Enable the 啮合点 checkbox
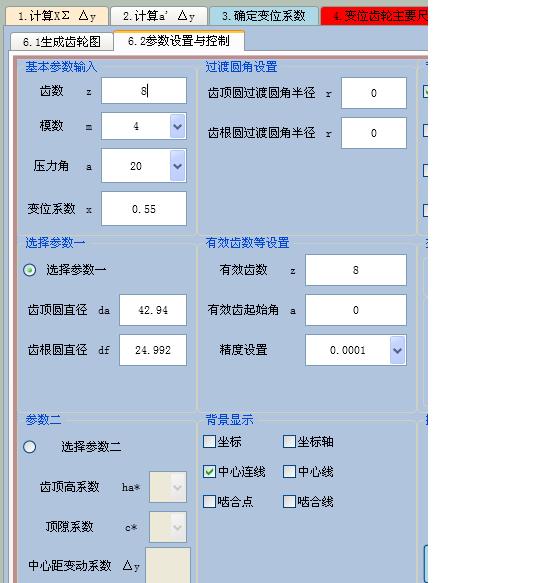Image resolution: width=540 pixels, height=583 pixels. pyautogui.click(x=209, y=501)
